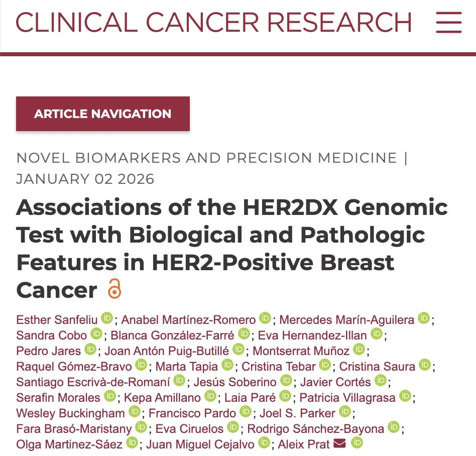
Task: Open ORCID icon after Eva Ciruelos
Action: [232, 427]
